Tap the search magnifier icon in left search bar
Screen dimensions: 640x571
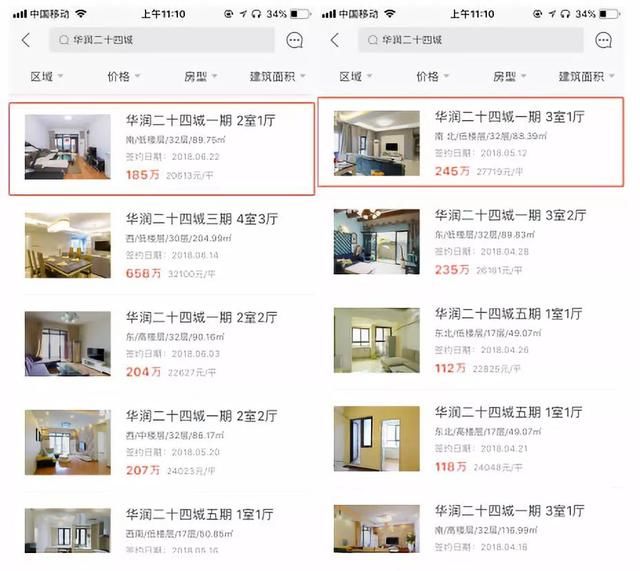[64, 40]
